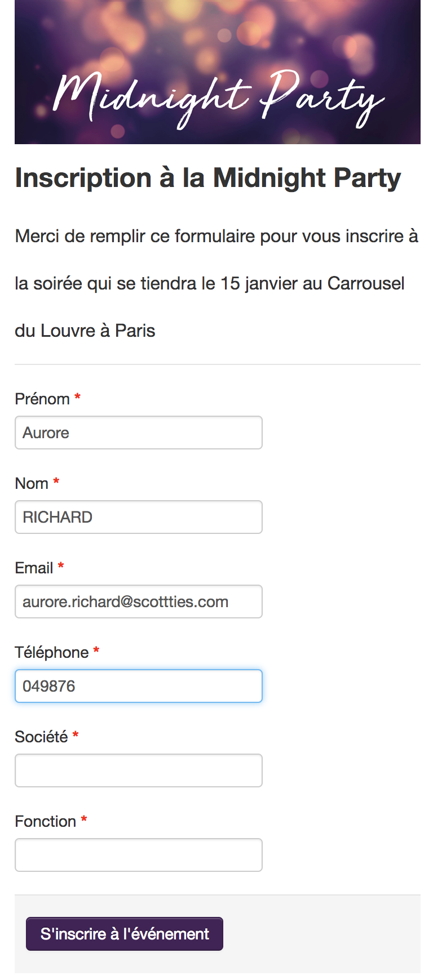Click the required asterisk next to Téléphone
433x980 pixels.
click(x=96, y=651)
